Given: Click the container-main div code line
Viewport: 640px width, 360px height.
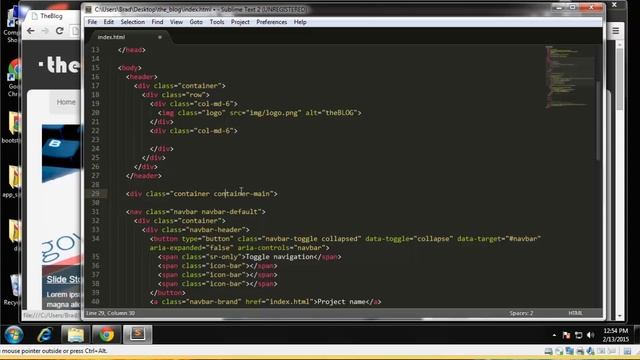Looking at the screenshot, I should tap(202, 193).
